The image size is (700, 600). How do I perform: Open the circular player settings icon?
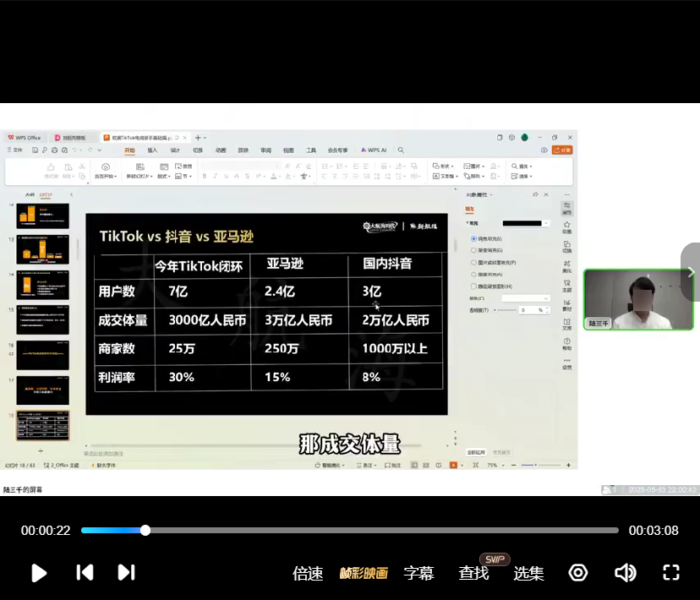click(578, 573)
